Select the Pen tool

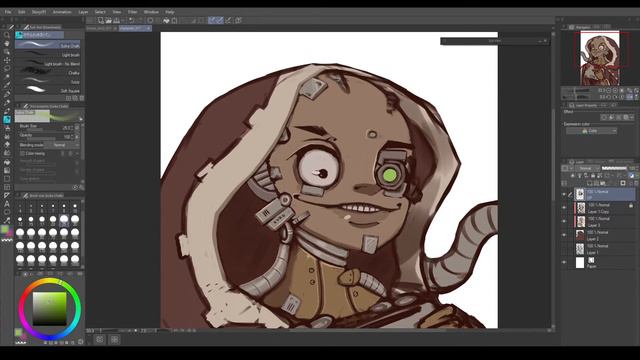[7, 94]
